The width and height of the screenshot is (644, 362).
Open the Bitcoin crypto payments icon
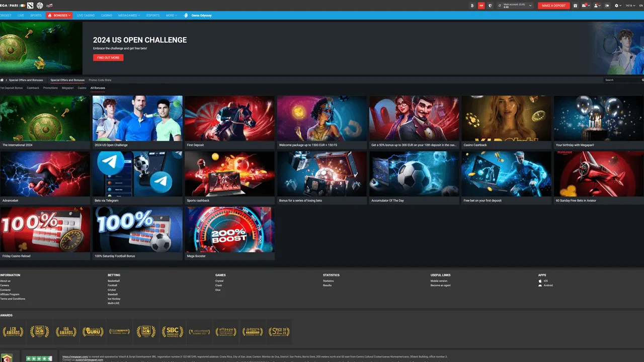click(x=472, y=6)
